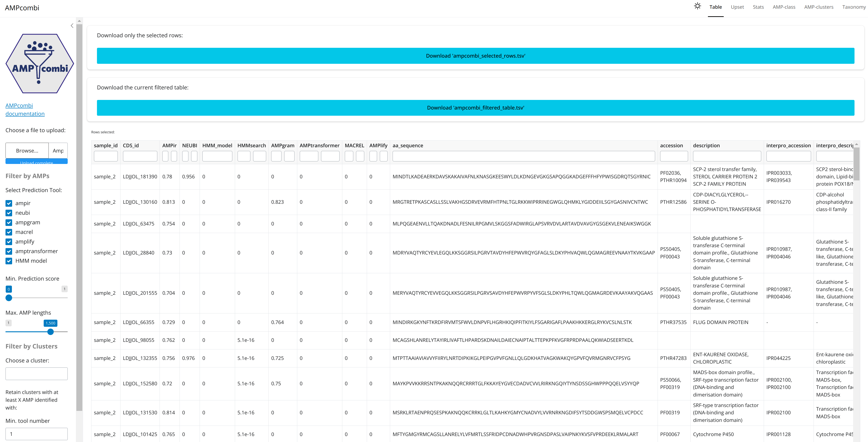
Task: Click the sidebar scroll-up arrow
Action: (x=79, y=21)
